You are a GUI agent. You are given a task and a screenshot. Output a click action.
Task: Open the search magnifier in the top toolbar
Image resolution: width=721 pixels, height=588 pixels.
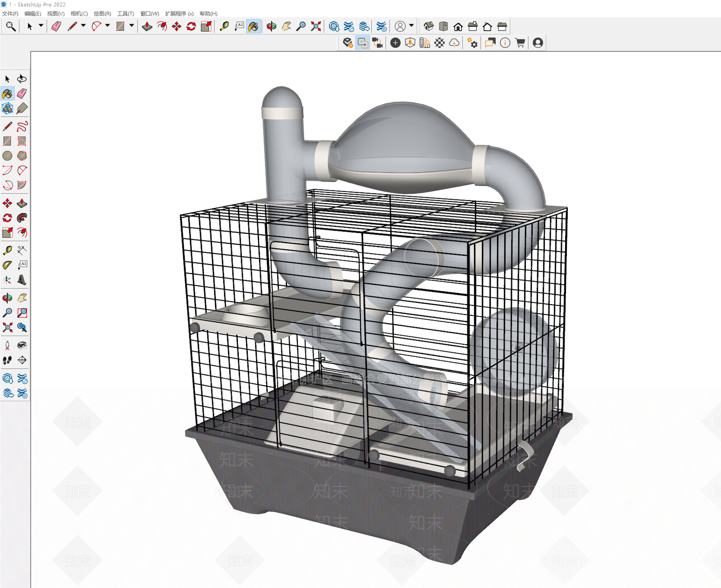pos(10,27)
